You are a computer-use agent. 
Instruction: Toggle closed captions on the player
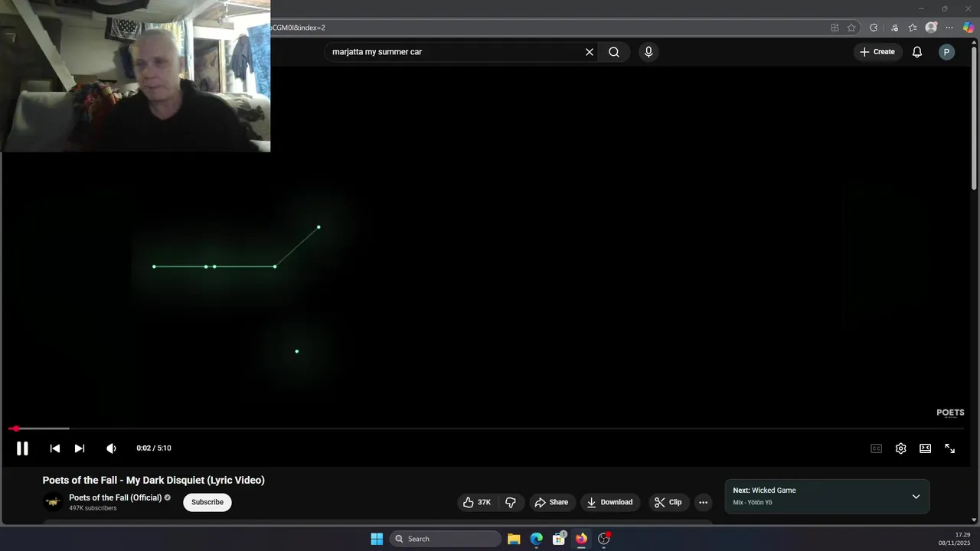tap(876, 448)
